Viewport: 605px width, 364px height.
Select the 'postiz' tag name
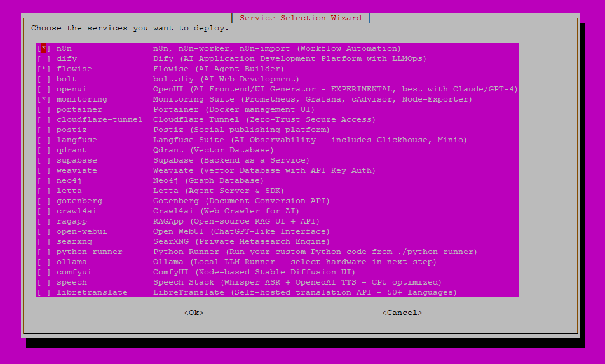pos(71,130)
